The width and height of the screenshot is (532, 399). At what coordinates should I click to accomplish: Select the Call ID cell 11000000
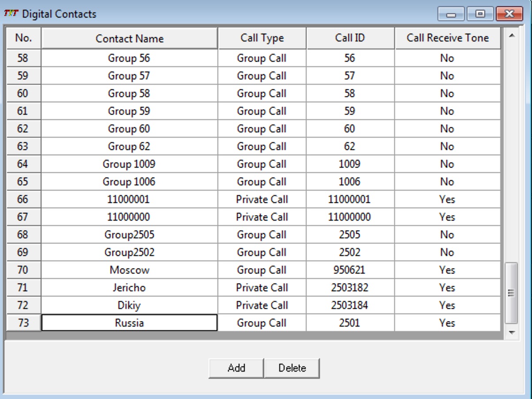[x=350, y=217]
